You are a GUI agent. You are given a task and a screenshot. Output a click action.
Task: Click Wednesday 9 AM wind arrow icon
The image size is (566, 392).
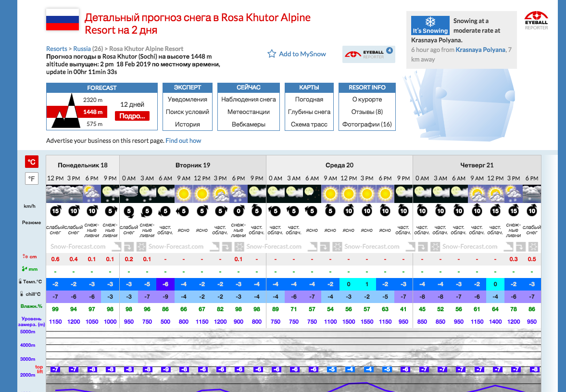[x=330, y=211]
